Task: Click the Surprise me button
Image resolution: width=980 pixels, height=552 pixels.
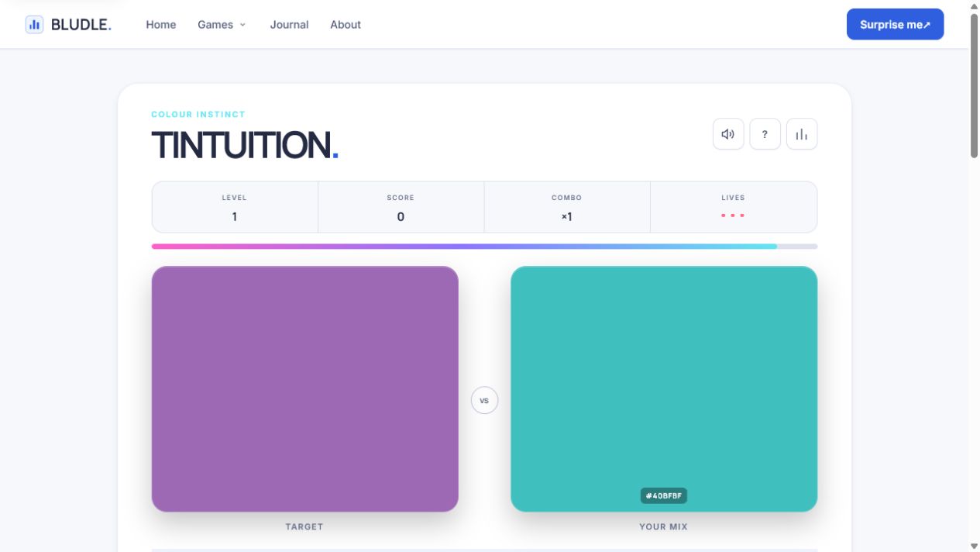Action: pos(895,24)
